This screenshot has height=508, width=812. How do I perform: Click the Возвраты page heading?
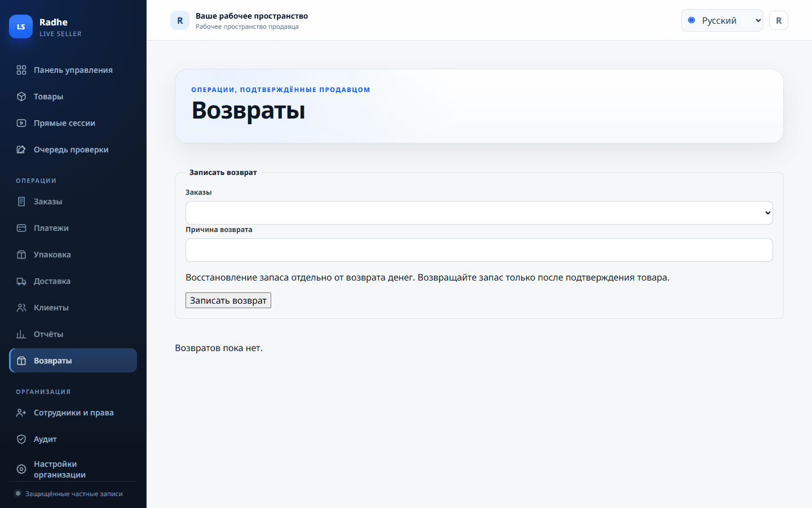click(248, 110)
